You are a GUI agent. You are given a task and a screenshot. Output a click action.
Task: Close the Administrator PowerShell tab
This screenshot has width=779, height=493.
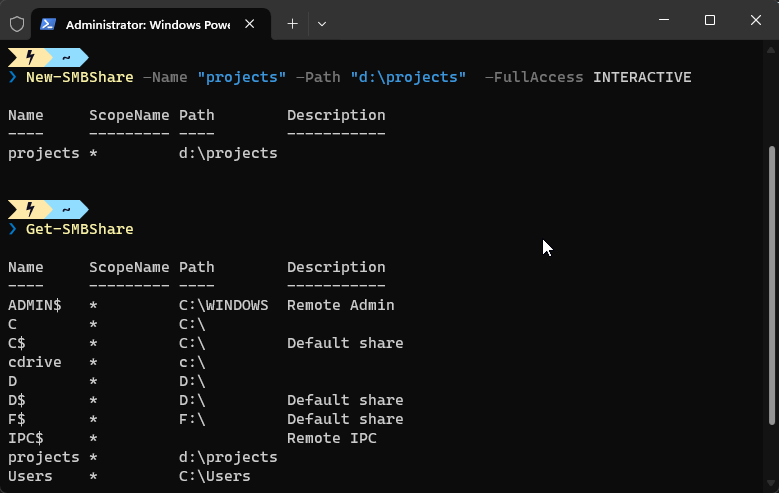point(249,24)
